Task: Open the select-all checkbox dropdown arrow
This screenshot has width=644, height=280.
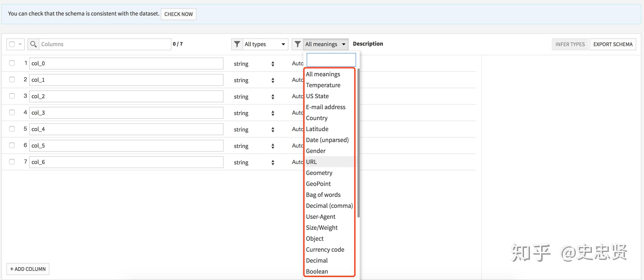Action: (x=20, y=44)
